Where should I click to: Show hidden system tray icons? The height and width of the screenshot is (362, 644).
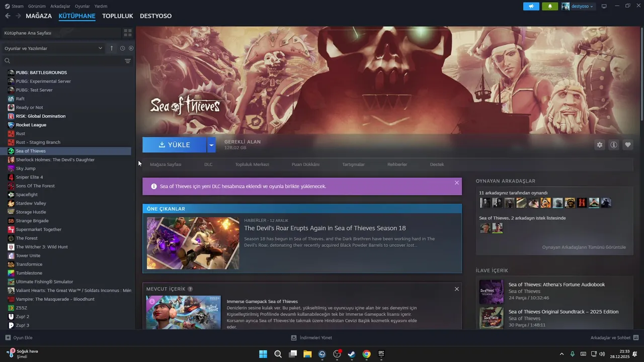point(562,354)
